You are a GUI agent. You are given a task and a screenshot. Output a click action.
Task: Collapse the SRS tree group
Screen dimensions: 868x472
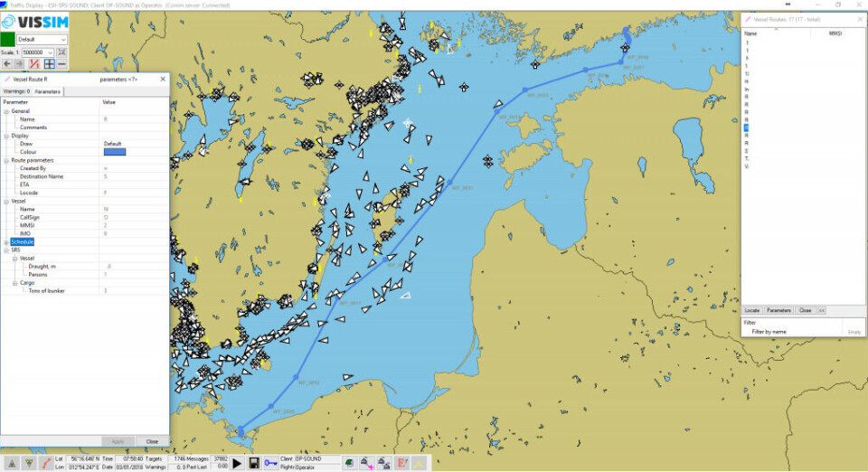click(x=6, y=250)
